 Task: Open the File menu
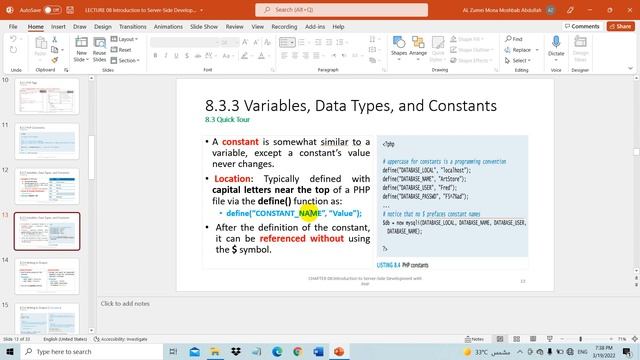tap(13, 27)
